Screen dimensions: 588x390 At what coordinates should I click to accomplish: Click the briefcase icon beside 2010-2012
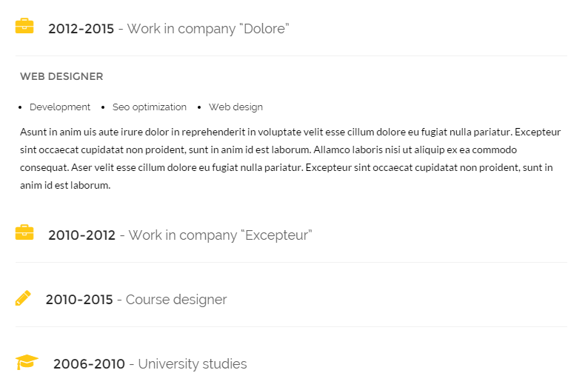tap(24, 232)
